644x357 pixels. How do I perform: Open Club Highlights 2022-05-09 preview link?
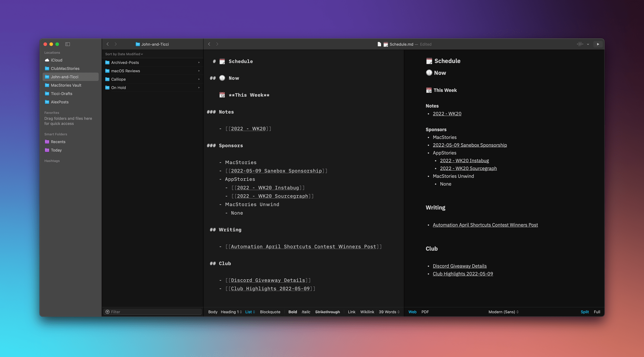(x=463, y=274)
